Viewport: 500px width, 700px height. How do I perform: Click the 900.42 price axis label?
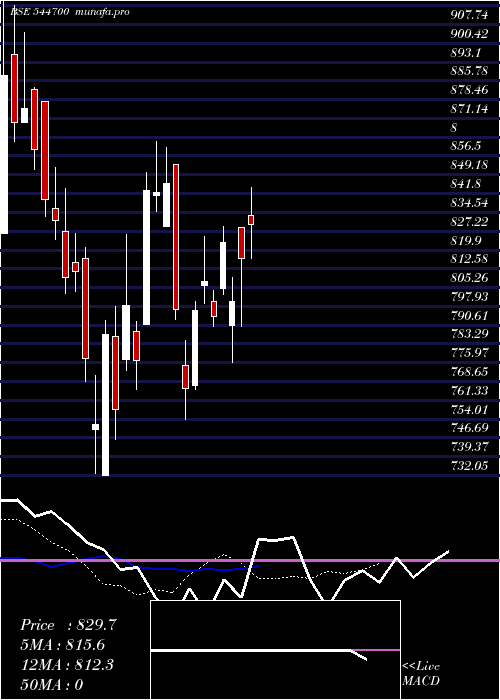[x=469, y=33]
